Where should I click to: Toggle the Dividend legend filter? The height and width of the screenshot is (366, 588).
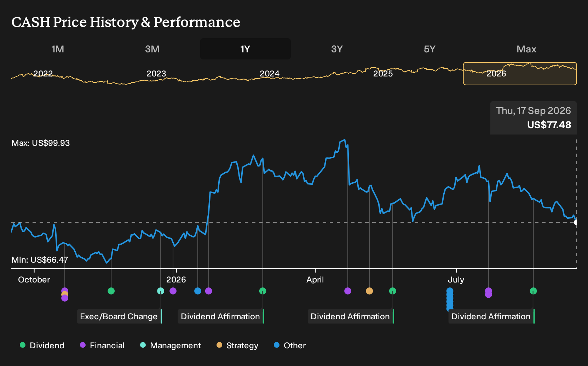pos(42,345)
